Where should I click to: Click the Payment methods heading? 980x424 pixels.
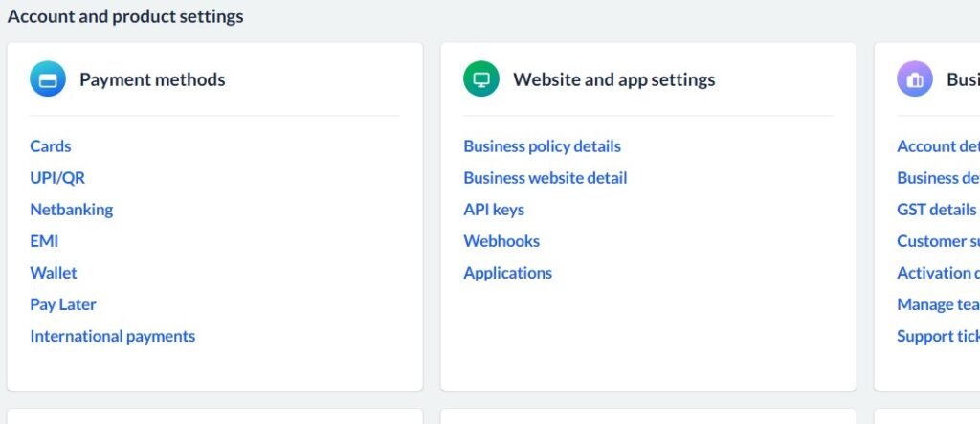tap(152, 79)
